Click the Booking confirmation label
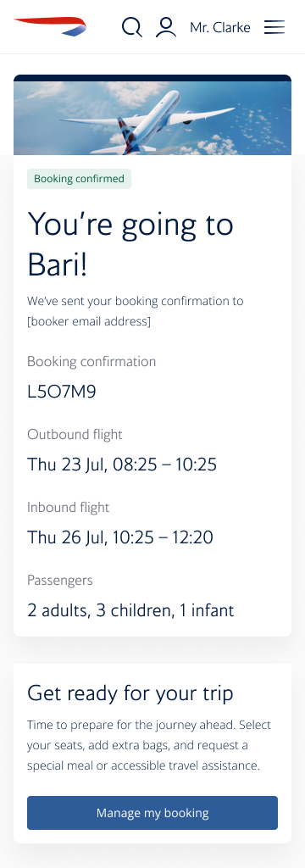 point(91,361)
